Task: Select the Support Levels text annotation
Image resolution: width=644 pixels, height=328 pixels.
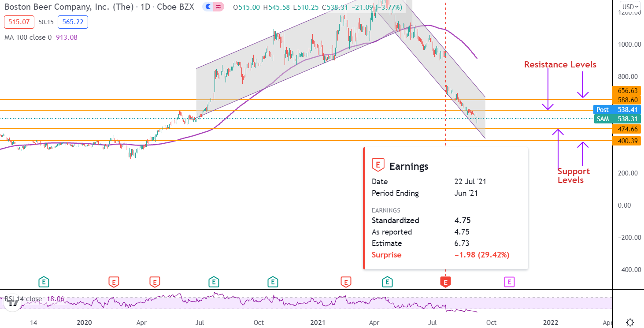Action: pyautogui.click(x=574, y=175)
